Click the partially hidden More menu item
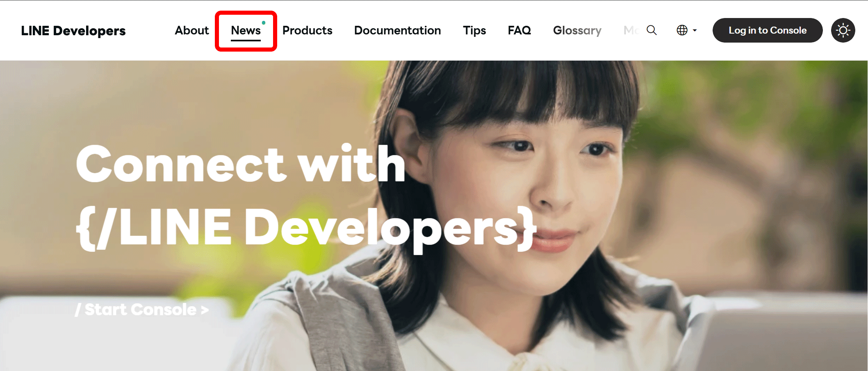The width and height of the screenshot is (868, 371). tap(630, 30)
